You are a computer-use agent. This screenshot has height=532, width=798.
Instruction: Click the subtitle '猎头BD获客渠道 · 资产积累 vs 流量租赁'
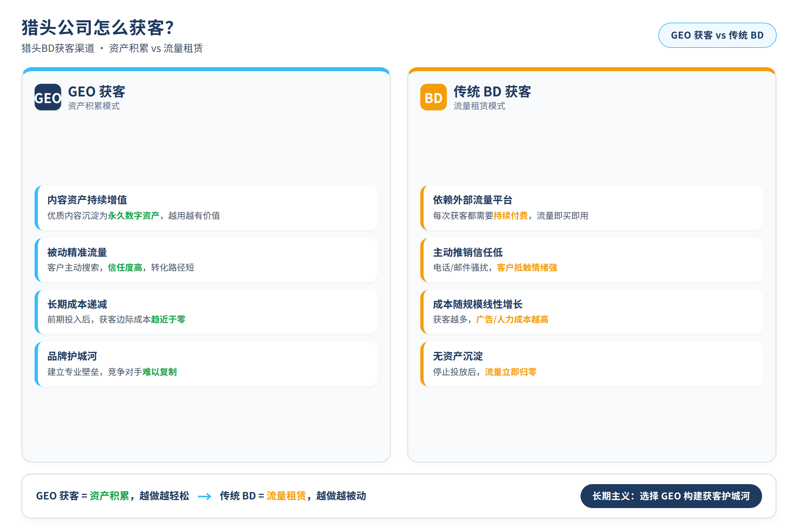[112, 48]
